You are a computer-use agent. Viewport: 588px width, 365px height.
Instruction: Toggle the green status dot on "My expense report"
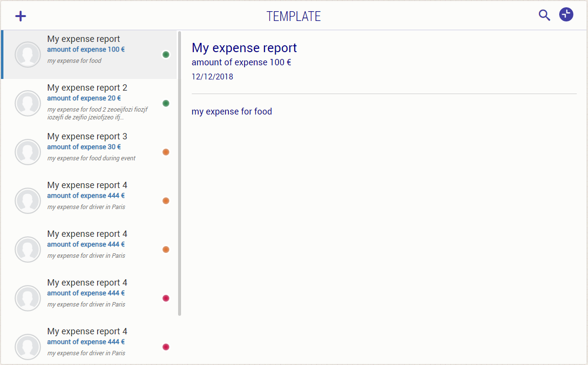tap(166, 54)
